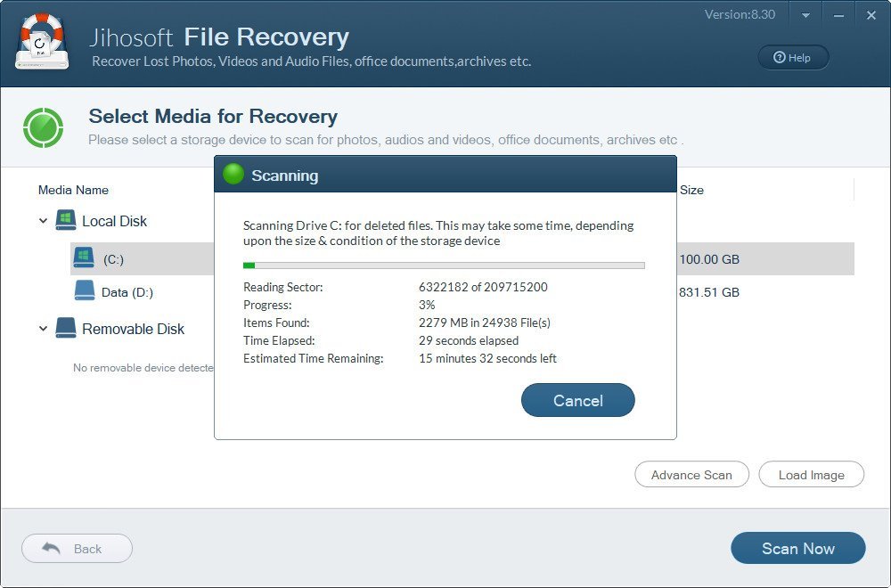
Task: Go Back to the previous screen
Action: [77, 549]
